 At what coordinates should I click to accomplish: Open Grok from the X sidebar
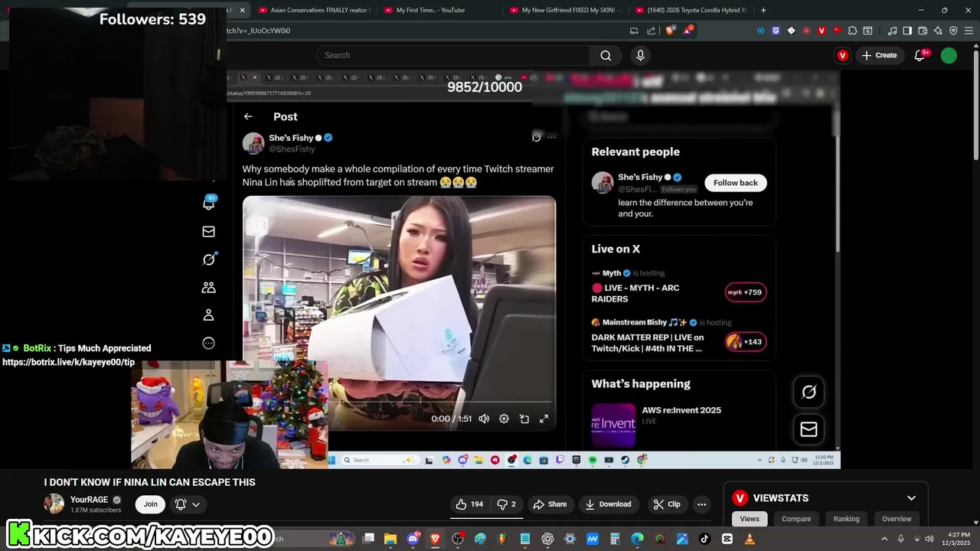point(208,259)
